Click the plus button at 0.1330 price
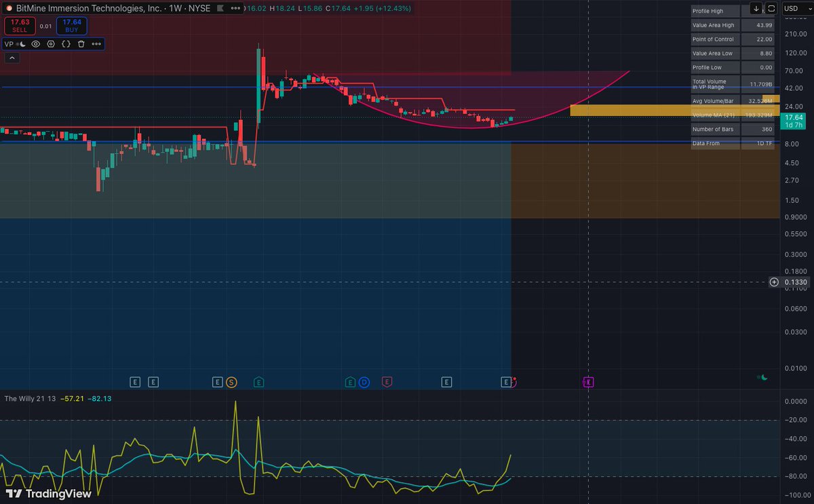Image resolution: width=814 pixels, height=504 pixels. click(774, 282)
